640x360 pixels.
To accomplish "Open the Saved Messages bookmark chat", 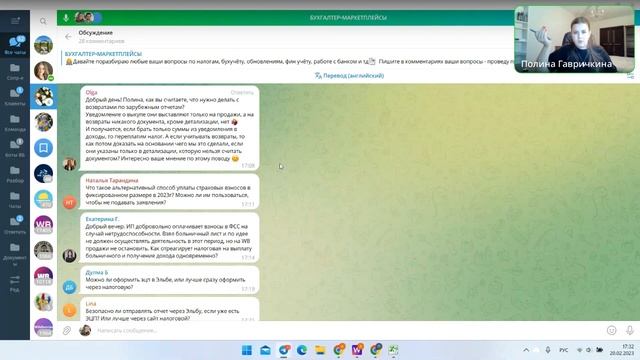I will tap(43, 148).
